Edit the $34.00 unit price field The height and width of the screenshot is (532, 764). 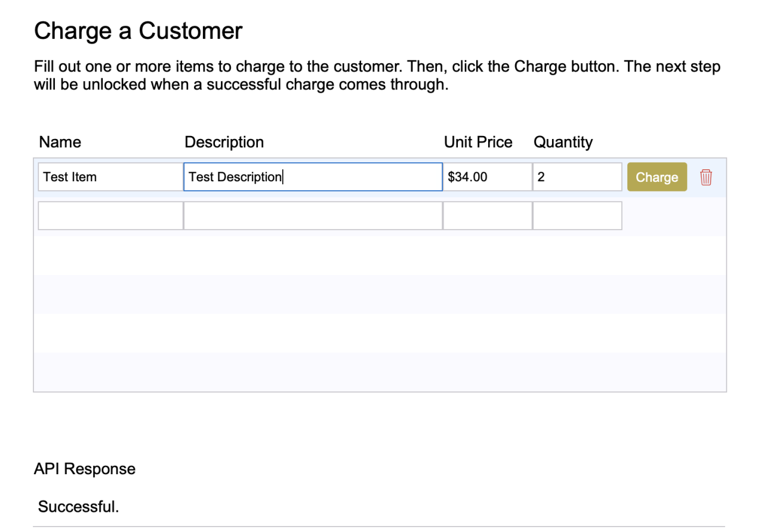point(488,177)
